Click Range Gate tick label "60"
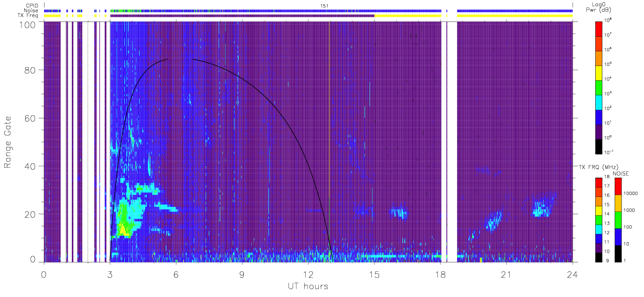The image size is (644, 297). (29, 118)
